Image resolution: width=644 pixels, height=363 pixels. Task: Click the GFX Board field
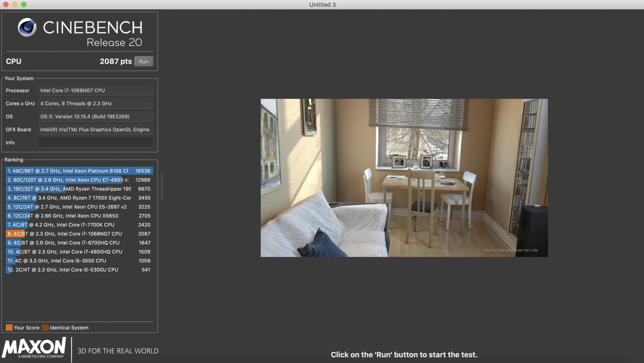tap(95, 129)
